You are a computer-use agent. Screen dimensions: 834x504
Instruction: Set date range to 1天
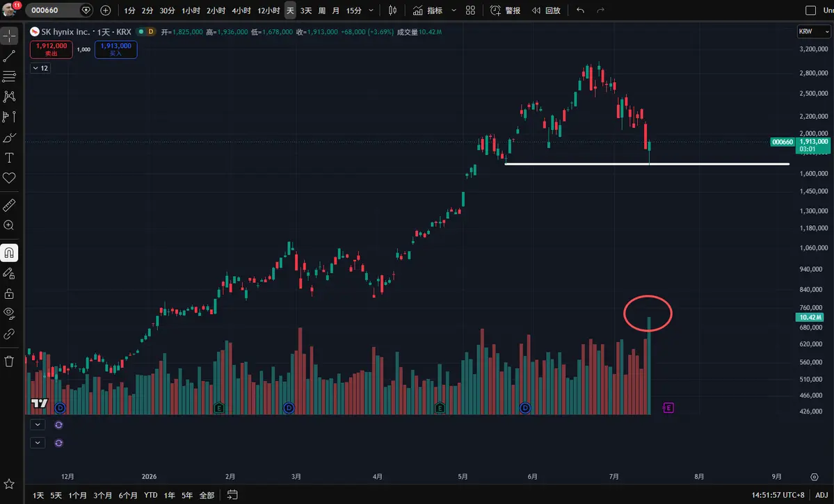[38, 495]
